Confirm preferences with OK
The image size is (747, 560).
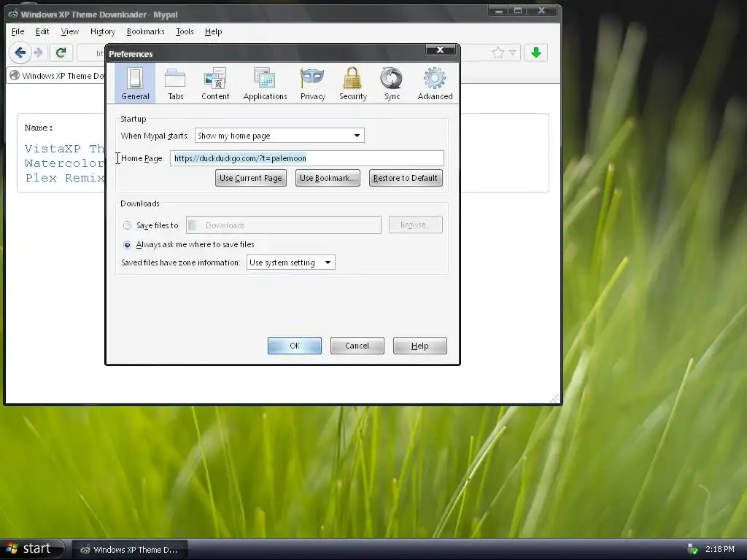295,346
